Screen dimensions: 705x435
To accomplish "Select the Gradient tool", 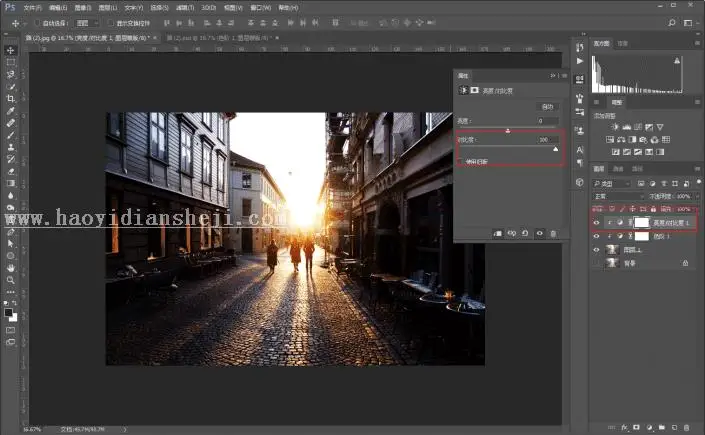I will point(11,184).
